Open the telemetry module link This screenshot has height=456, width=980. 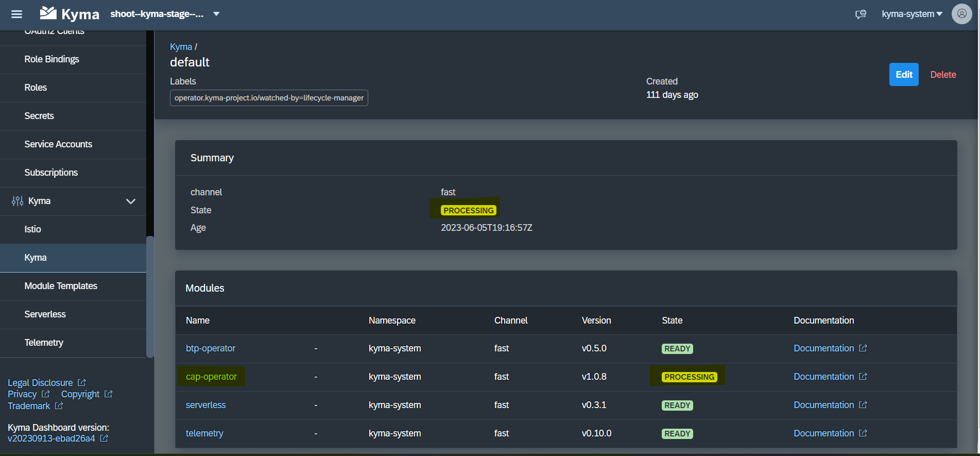click(x=204, y=433)
